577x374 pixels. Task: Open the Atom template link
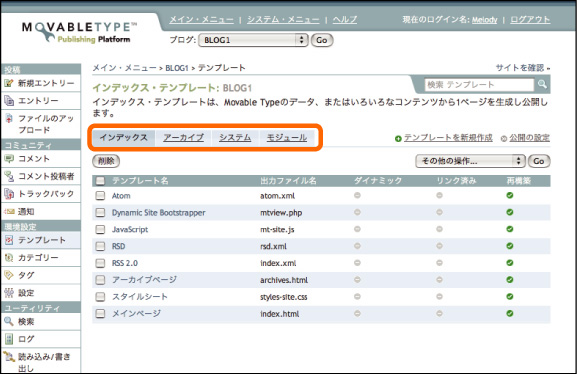121,196
